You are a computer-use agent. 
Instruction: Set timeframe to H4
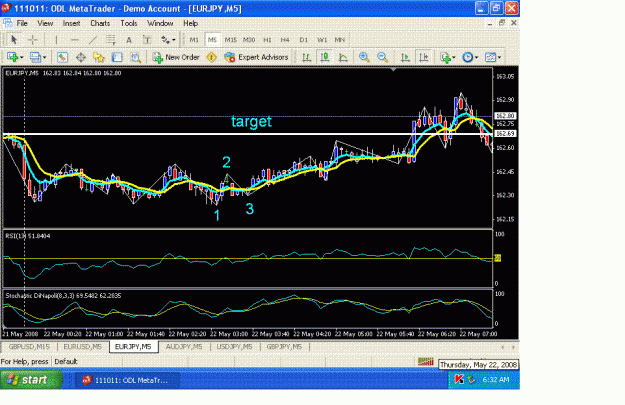(x=285, y=40)
